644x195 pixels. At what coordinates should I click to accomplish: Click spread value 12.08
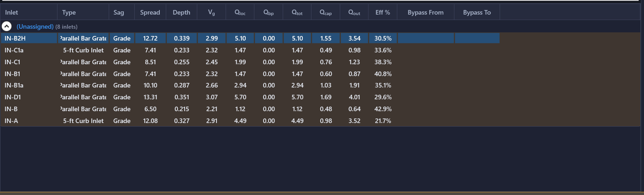(x=150, y=121)
